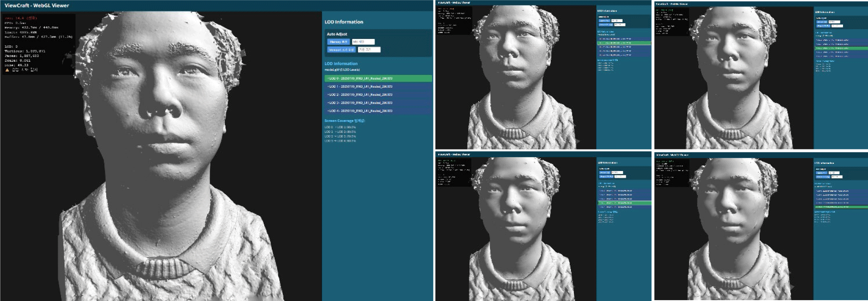Click the green highlighted LOD row in bottom-middle viewer
The width and height of the screenshot is (868, 301).
(624, 203)
